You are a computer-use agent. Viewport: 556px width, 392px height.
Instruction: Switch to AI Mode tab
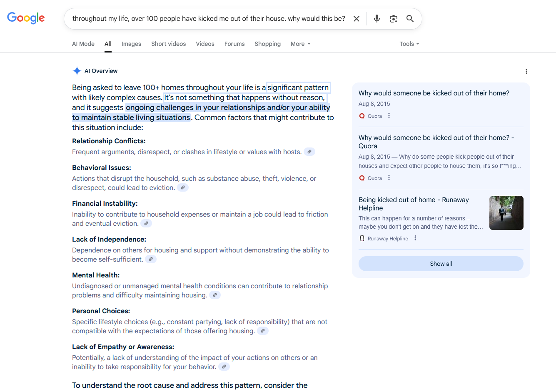(83, 44)
